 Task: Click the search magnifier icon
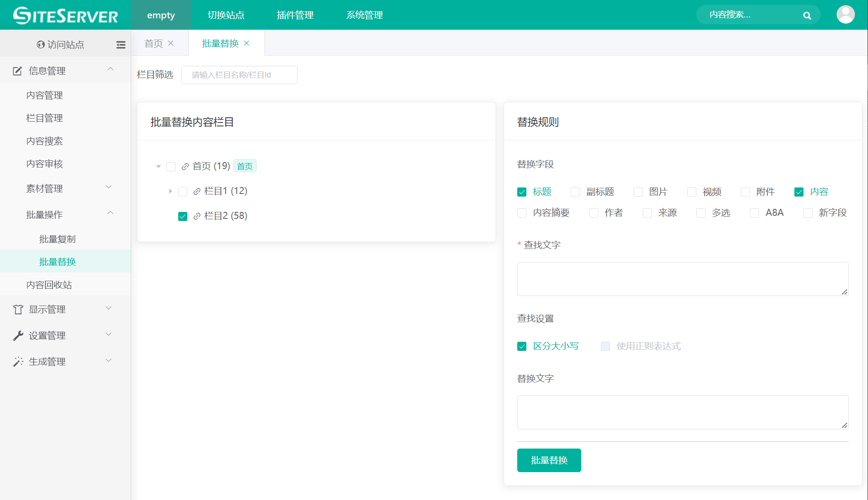click(x=807, y=16)
